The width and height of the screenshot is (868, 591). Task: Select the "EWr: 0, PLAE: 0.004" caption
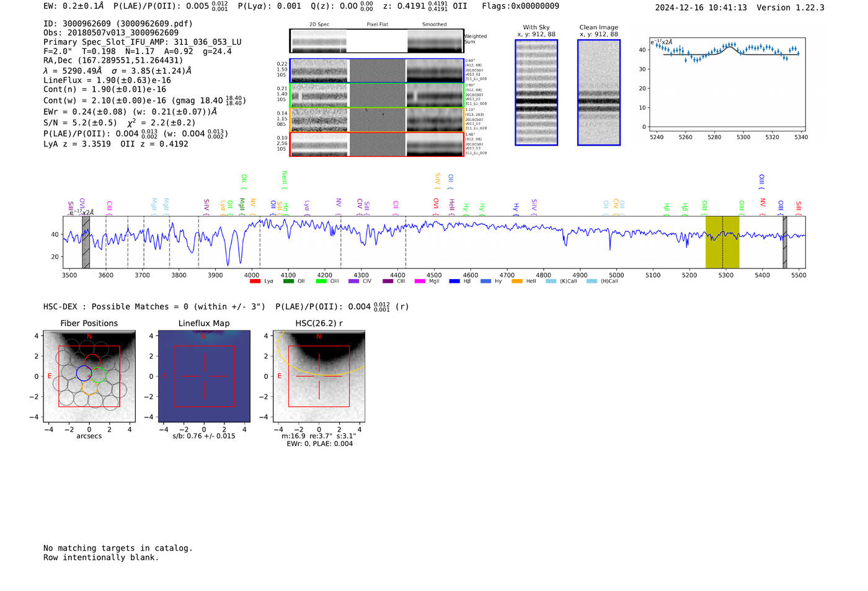319,444
